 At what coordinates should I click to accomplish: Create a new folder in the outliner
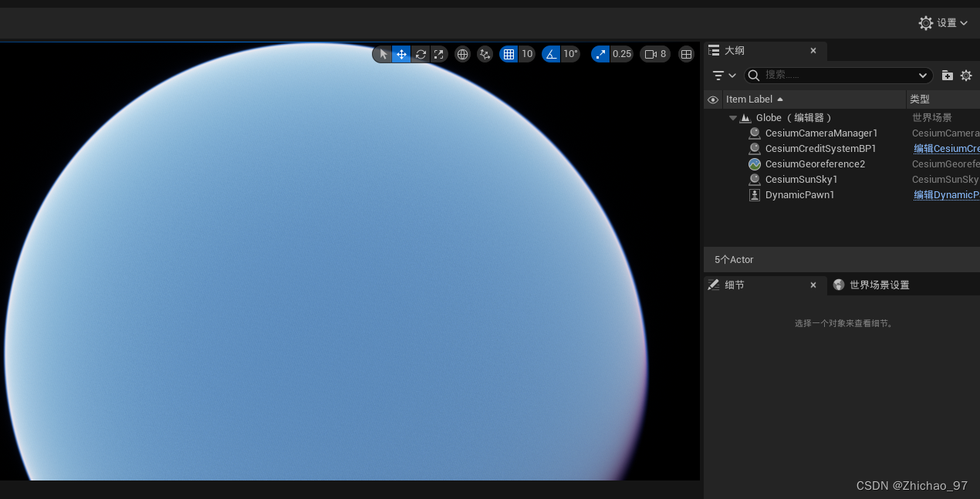click(948, 75)
